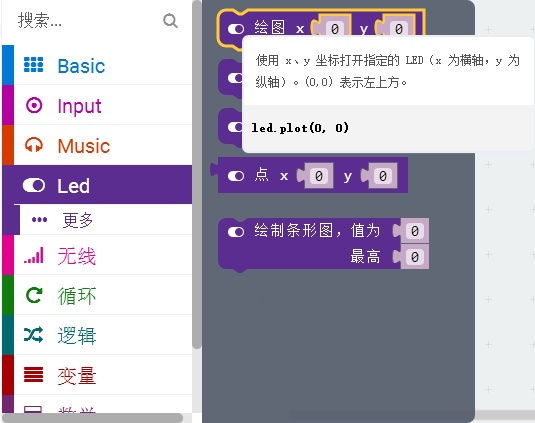
Task: Open the Music category
Action: (x=97, y=145)
